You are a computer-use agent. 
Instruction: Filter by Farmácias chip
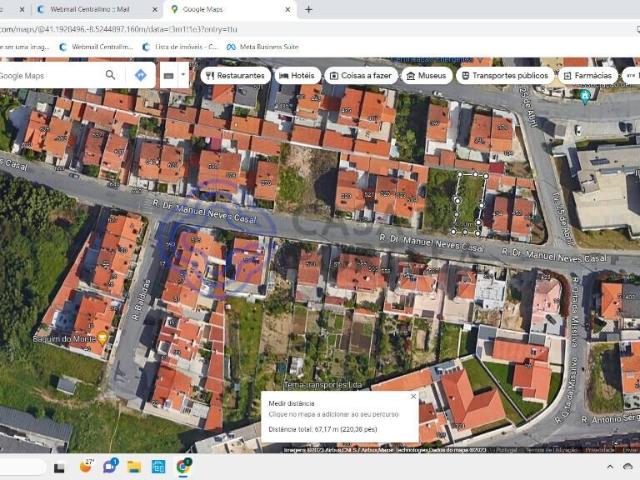click(x=588, y=76)
